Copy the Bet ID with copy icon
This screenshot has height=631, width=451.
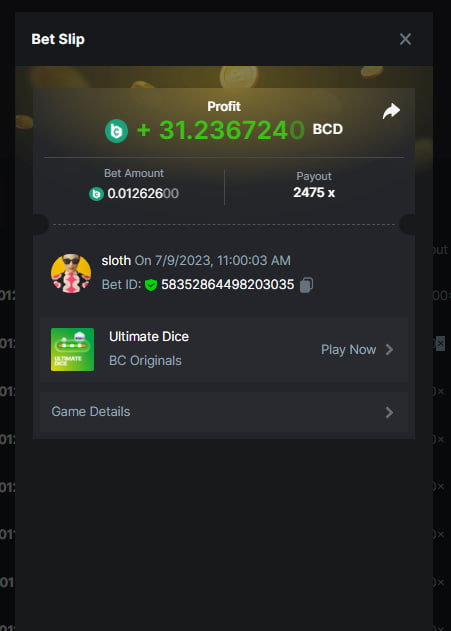click(306, 285)
